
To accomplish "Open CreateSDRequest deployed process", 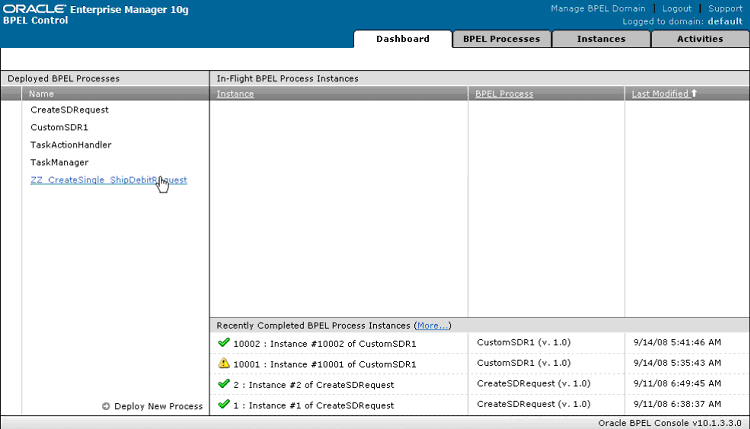I will 69,110.
